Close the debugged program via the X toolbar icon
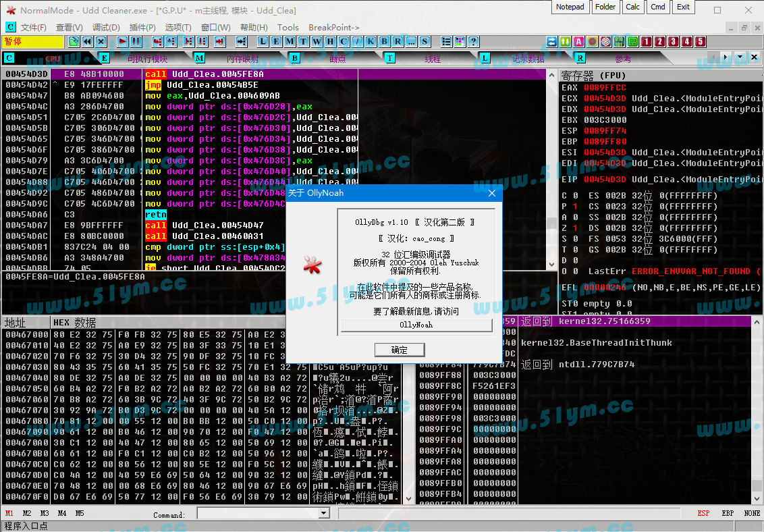The image size is (764, 532). [101, 41]
